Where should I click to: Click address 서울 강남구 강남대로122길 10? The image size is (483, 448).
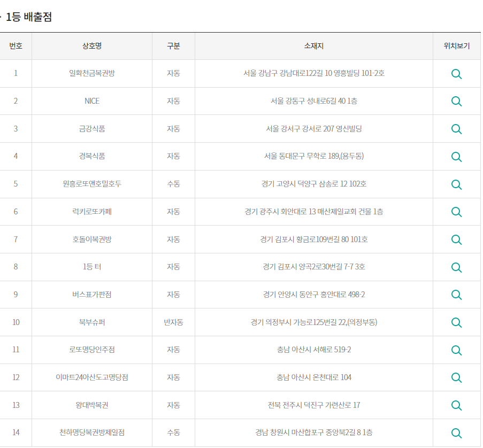pyautogui.click(x=288, y=73)
